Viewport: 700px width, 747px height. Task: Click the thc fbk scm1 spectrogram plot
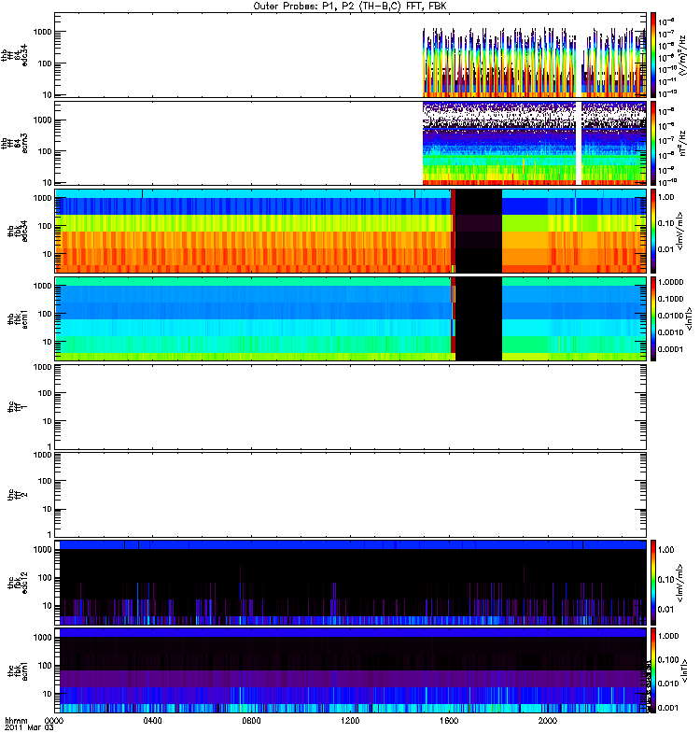pos(353,670)
